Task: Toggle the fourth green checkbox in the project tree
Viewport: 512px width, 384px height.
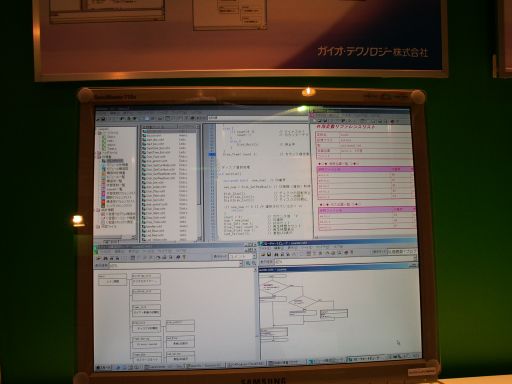Action: (104, 149)
